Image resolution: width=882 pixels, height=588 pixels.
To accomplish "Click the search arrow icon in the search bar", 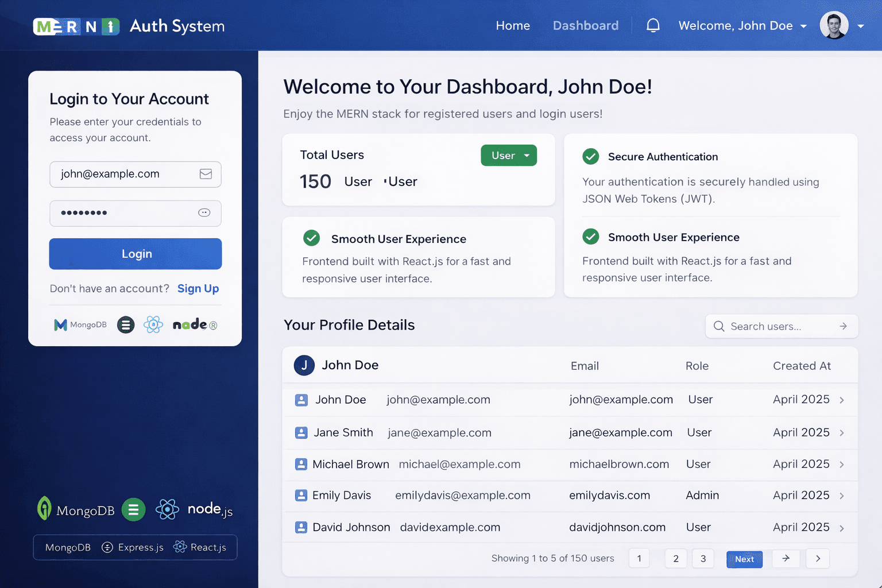I will coord(843,326).
